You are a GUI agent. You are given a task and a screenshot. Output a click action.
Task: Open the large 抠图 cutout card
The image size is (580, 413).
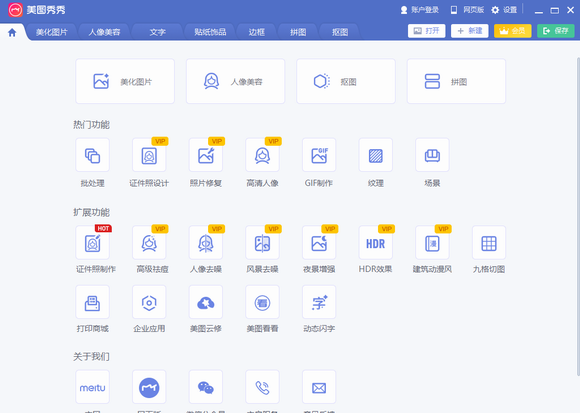(x=346, y=81)
